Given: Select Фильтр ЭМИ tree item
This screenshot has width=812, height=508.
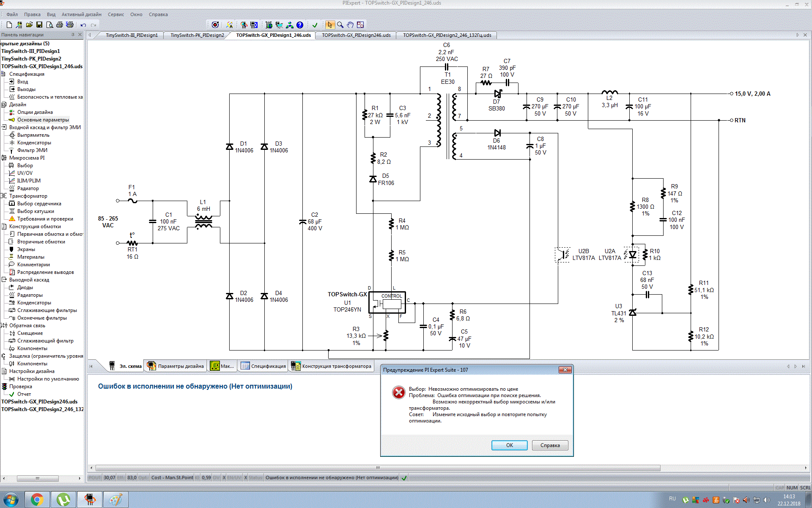Looking at the screenshot, I should click(x=32, y=150).
